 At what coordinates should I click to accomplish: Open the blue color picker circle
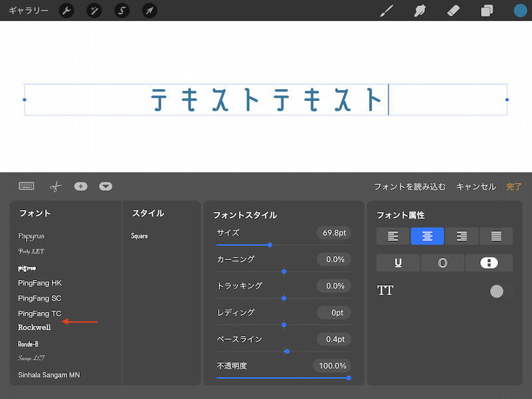(x=520, y=11)
